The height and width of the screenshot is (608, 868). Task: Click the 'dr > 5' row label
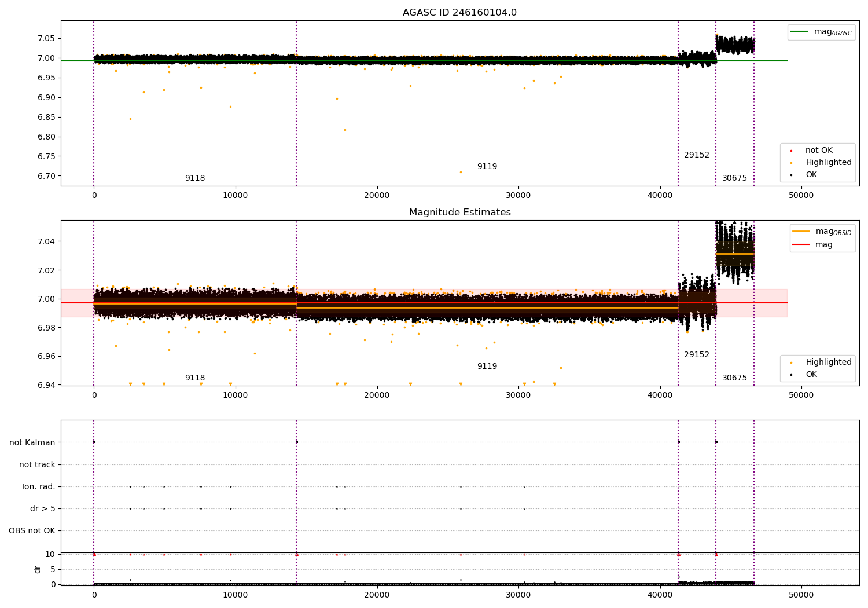[43, 508]
